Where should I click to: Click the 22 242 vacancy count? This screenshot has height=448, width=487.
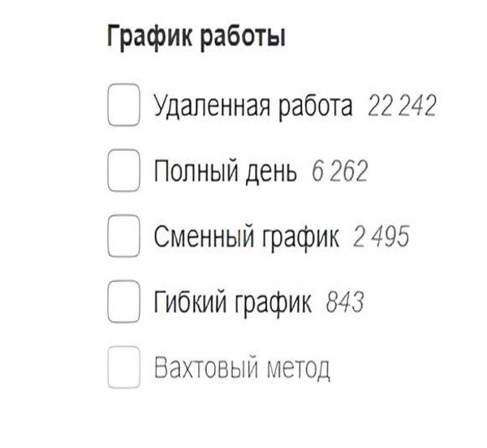pyautogui.click(x=402, y=106)
